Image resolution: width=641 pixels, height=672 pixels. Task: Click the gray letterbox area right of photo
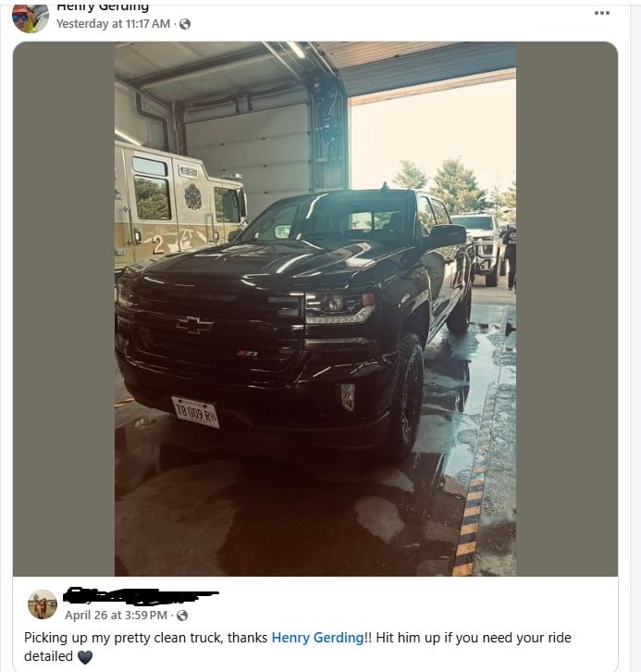[567, 308]
